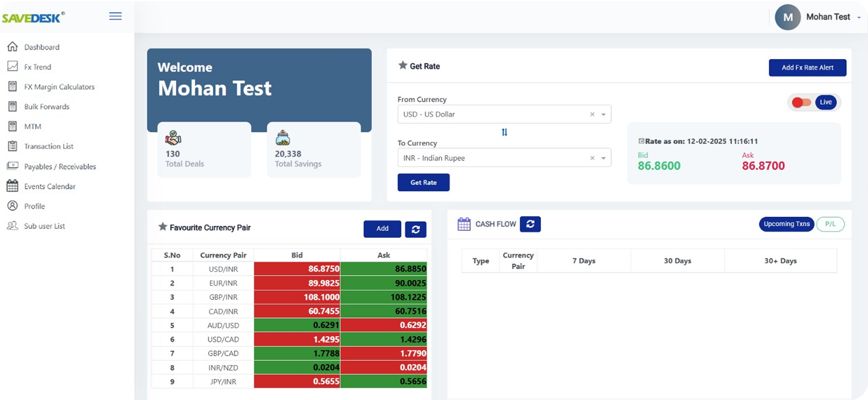868x400 pixels.
Task: Click the hamburger menu icon
Action: [x=115, y=16]
